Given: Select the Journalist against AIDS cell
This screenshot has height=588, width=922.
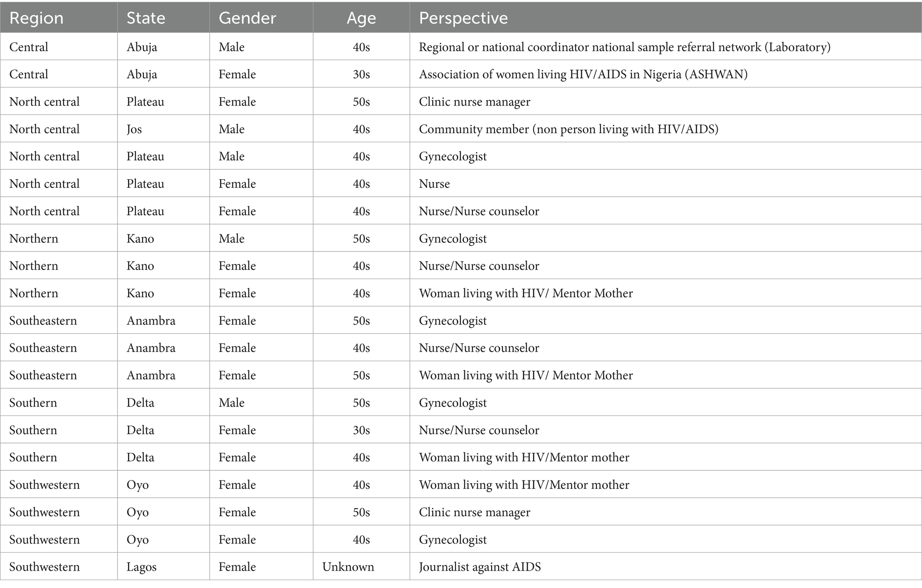Looking at the screenshot, I should 480,567.
